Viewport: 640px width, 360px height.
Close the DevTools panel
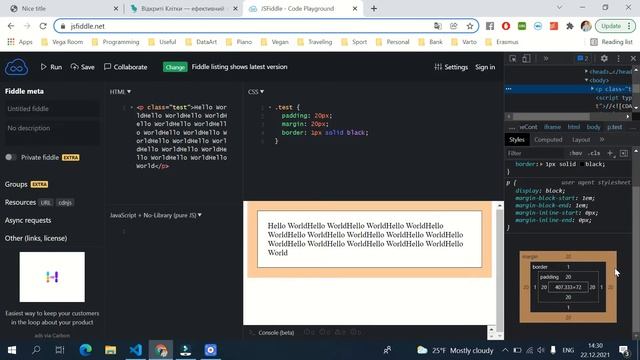(x=633, y=59)
